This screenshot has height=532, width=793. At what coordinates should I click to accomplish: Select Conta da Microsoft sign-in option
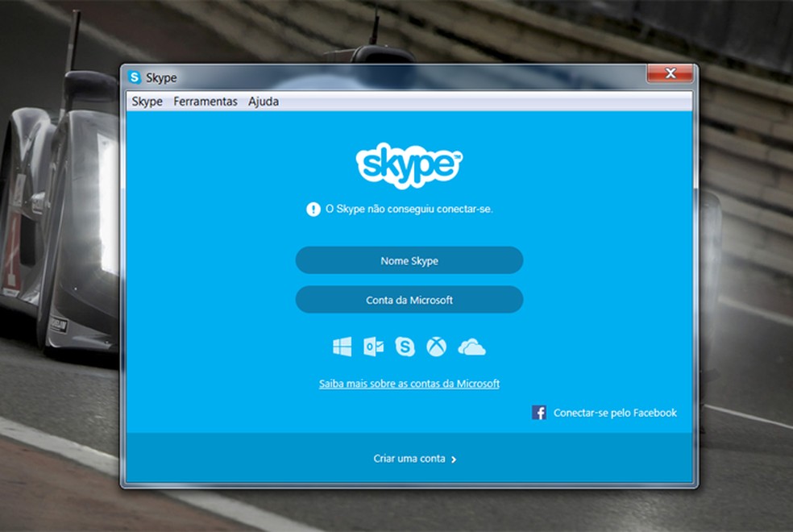(409, 299)
